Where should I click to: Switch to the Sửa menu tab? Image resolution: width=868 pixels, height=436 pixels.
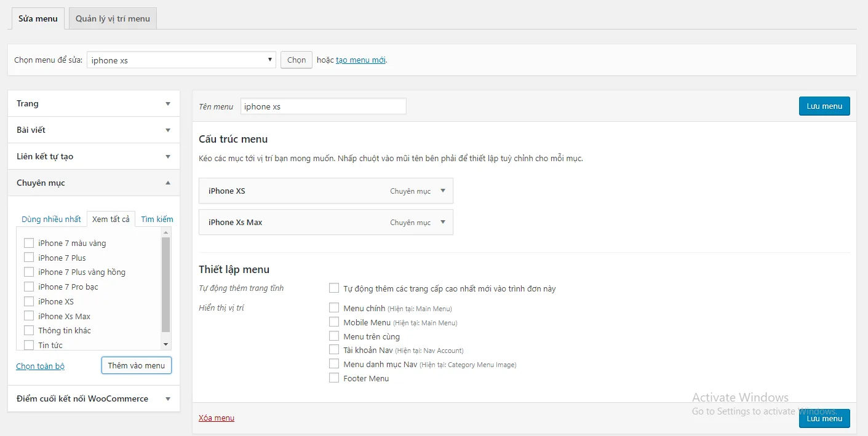pos(38,18)
